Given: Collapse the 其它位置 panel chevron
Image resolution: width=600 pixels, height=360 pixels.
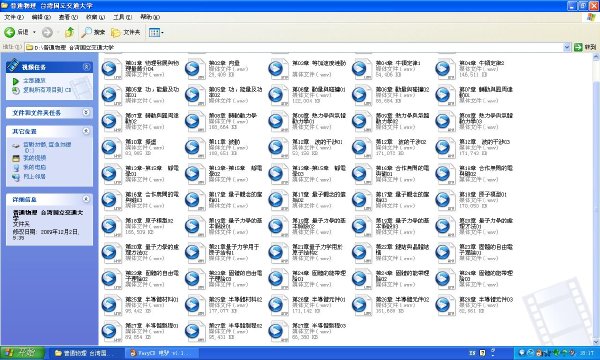Looking at the screenshot, I should coord(86,131).
